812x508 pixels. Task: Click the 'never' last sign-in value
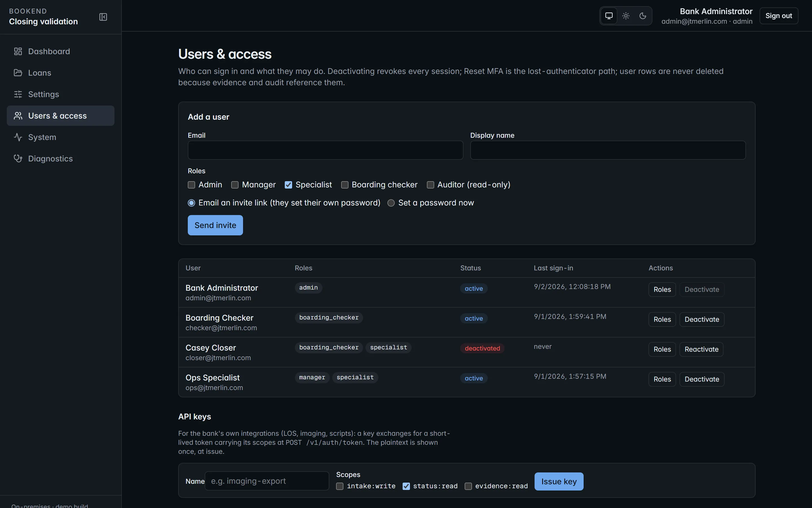[x=542, y=346]
